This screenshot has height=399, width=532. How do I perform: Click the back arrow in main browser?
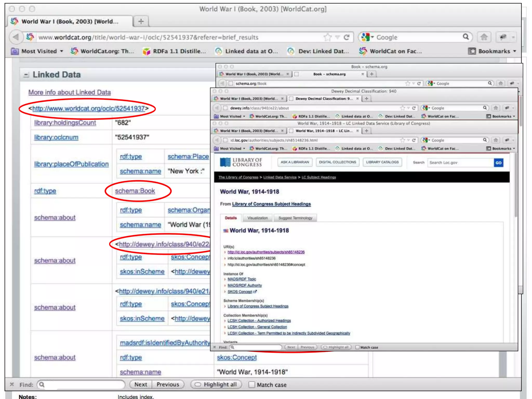[x=16, y=37]
